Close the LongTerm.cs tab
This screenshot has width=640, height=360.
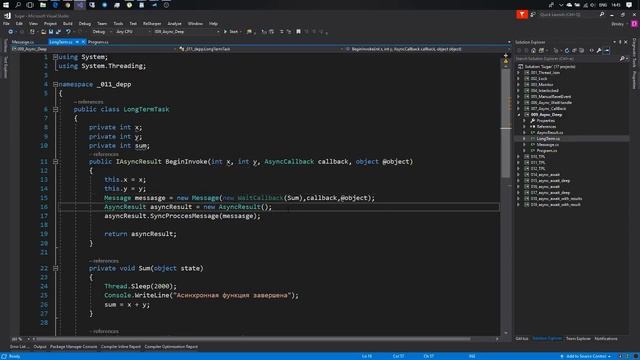pos(83,42)
